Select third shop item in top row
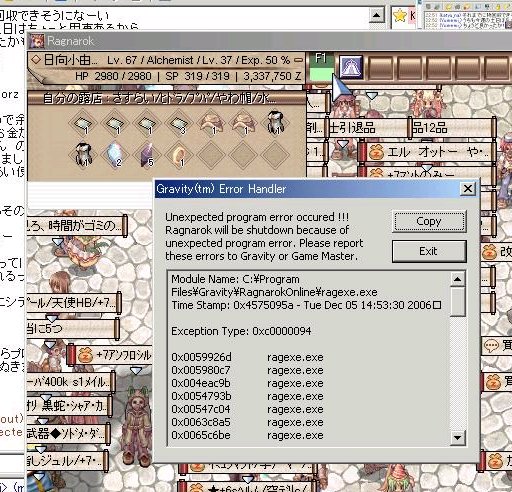This screenshot has width=512, height=492. (x=146, y=124)
